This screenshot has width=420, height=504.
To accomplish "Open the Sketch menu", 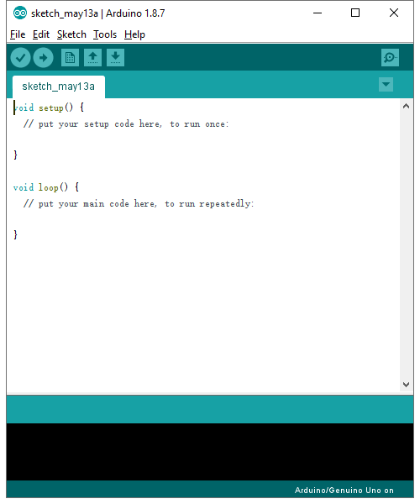I will tap(71, 34).
